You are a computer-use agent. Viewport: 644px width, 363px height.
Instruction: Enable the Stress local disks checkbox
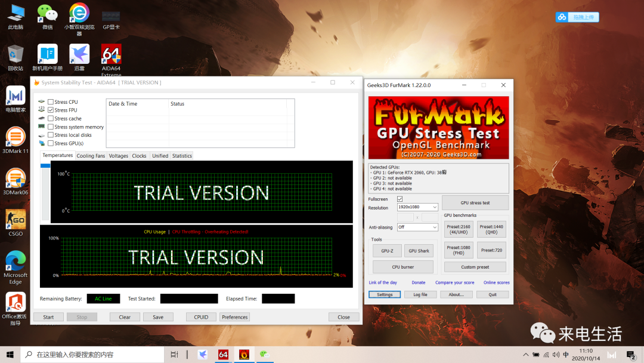[x=51, y=135]
